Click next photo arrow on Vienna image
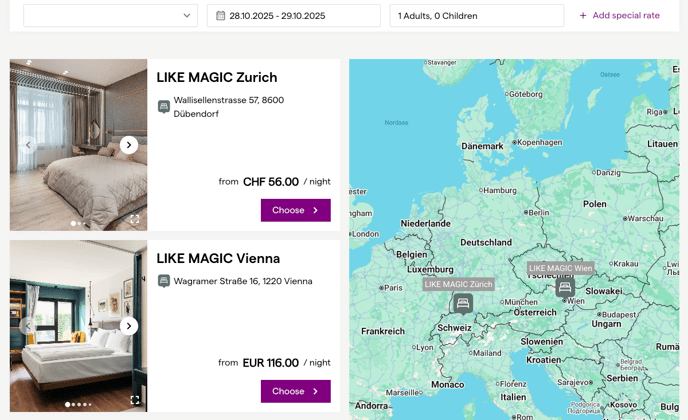The image size is (688, 420). 129,326
